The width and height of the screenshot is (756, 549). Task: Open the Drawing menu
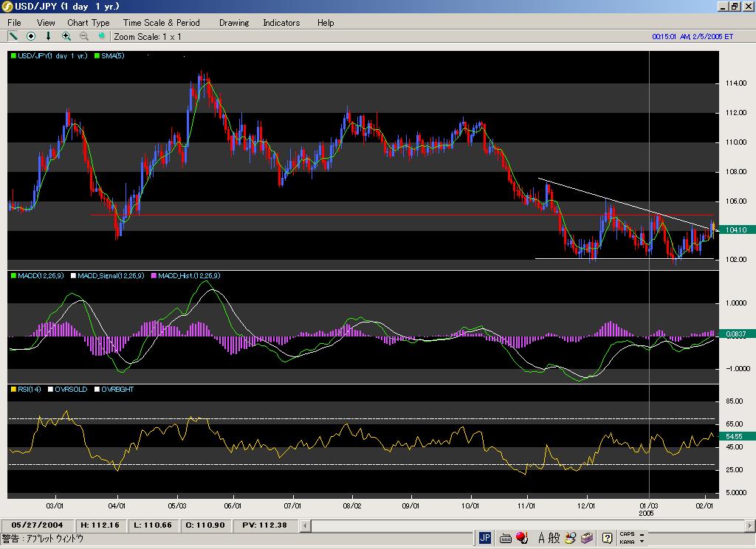click(234, 23)
